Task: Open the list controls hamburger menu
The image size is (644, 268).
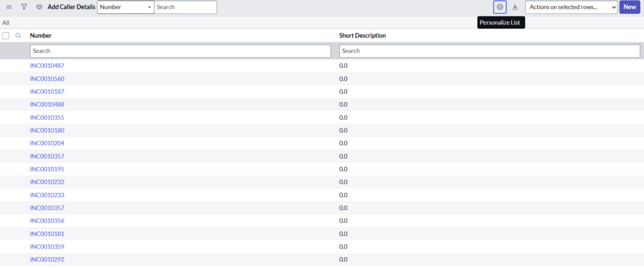Action: pos(9,7)
